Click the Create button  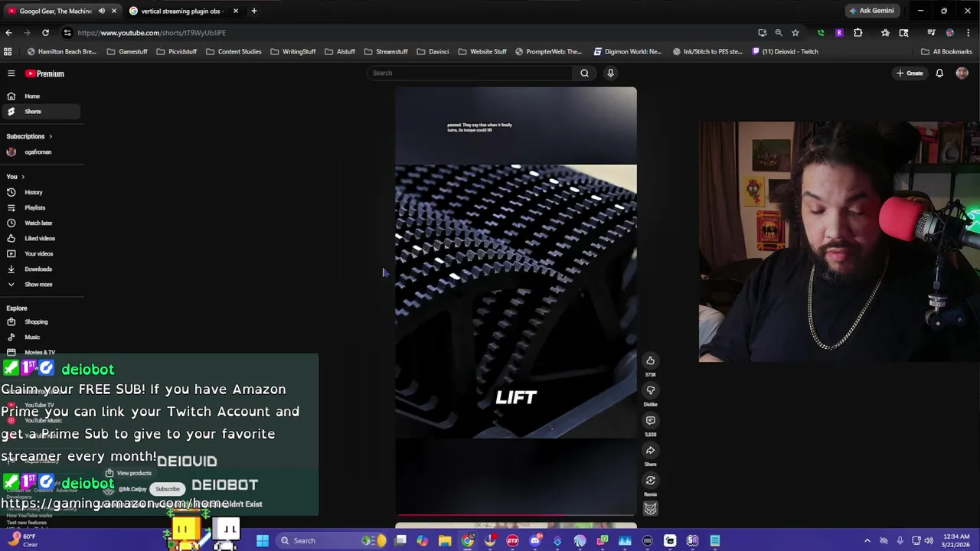coord(910,73)
